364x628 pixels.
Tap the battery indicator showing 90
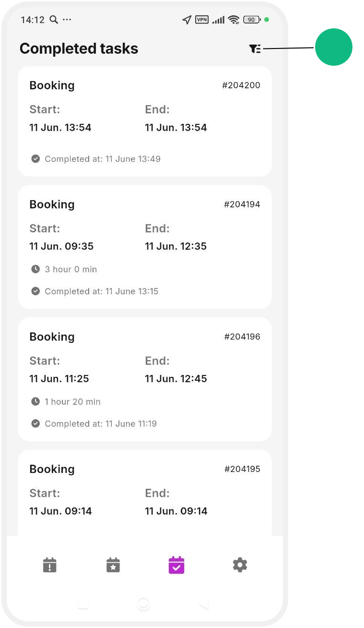click(x=251, y=20)
